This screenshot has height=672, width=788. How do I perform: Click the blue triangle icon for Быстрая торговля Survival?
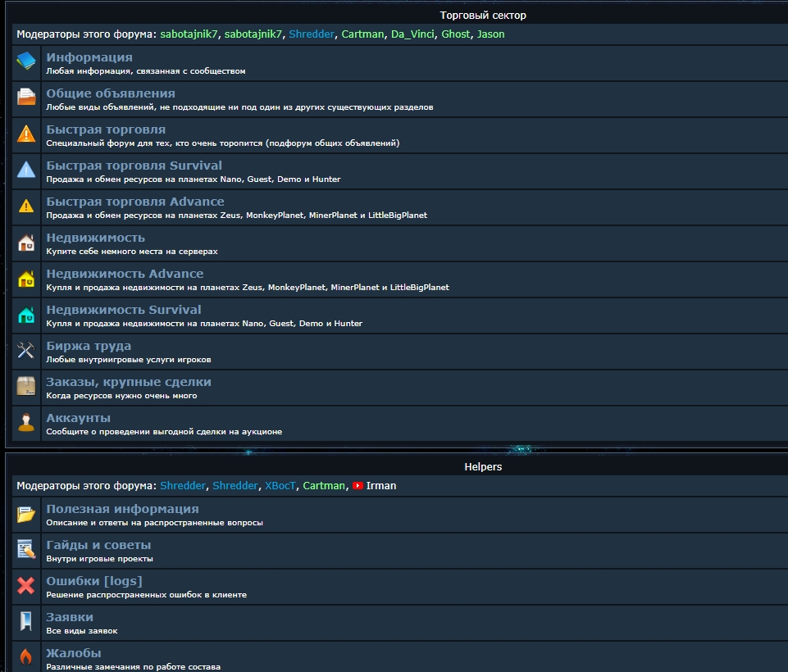[26, 170]
